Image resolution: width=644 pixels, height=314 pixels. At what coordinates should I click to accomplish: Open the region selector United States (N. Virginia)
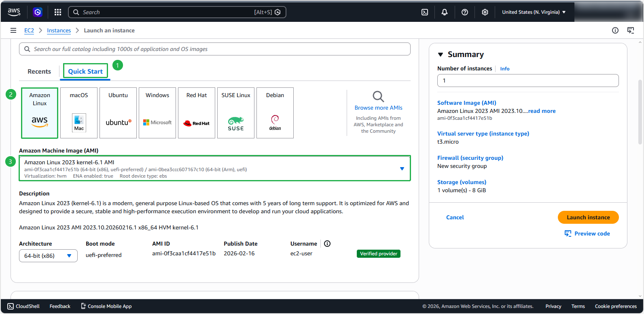tap(534, 12)
